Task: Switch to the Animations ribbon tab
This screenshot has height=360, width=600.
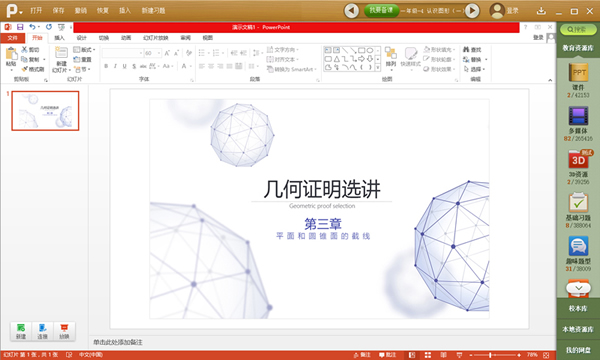Action: (x=126, y=38)
